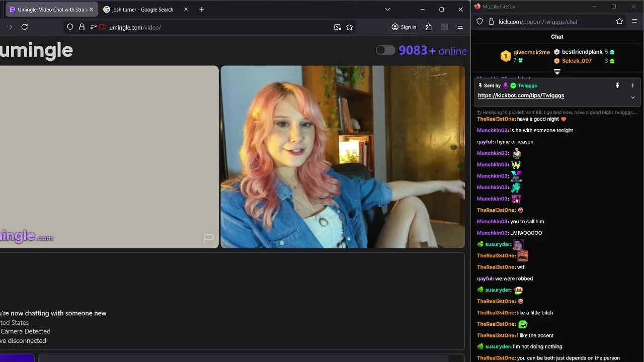The height and width of the screenshot is (362, 644).
Task: Reload the umingle page
Action: coord(24,27)
